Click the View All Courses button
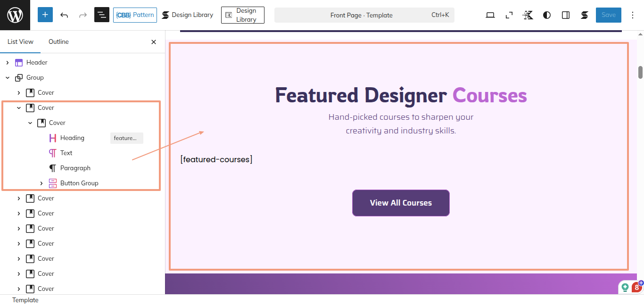This screenshot has height=306, width=644. 401,203
